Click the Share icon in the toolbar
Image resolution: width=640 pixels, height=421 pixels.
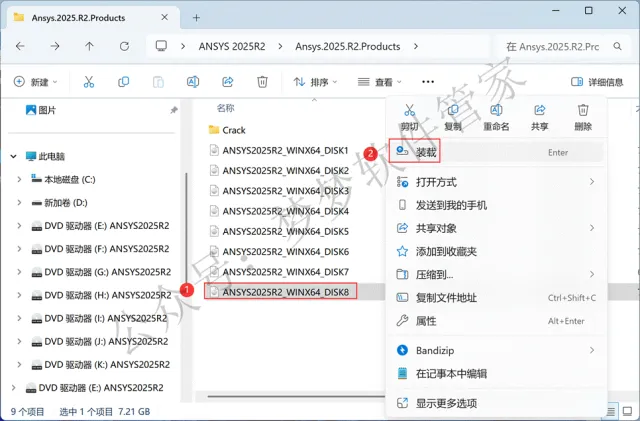(x=227, y=82)
